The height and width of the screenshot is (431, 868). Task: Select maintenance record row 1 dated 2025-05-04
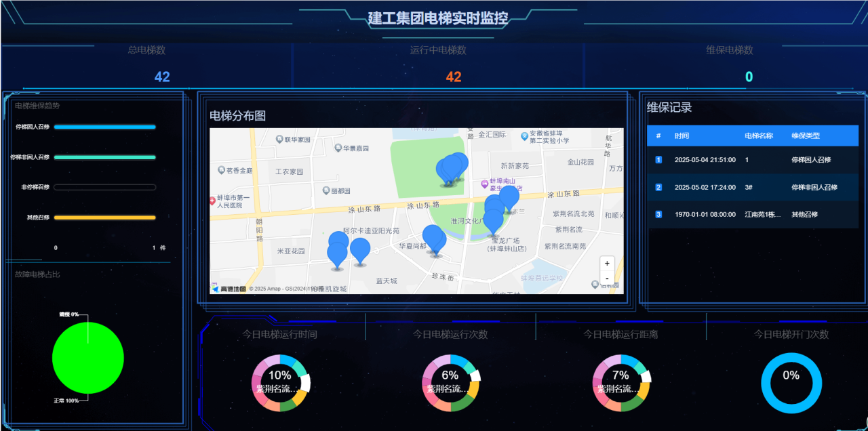click(753, 160)
